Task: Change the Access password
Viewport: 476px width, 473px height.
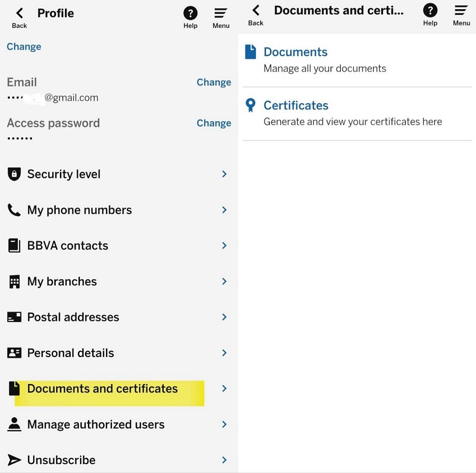Action: coord(214,123)
